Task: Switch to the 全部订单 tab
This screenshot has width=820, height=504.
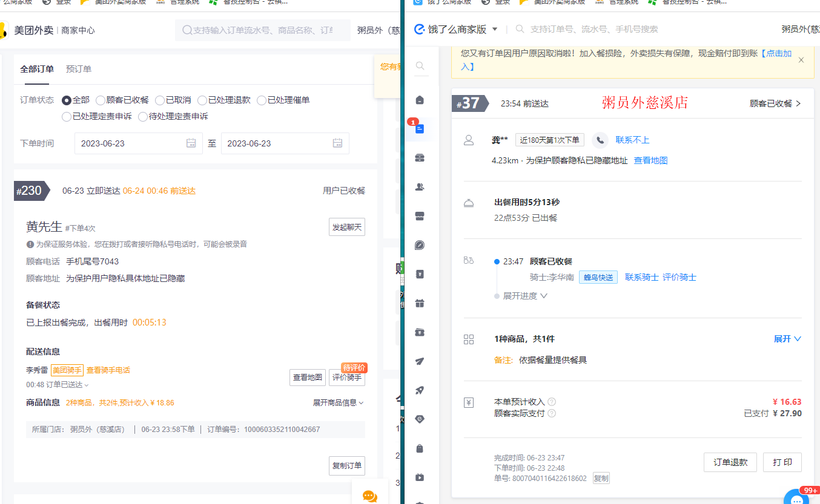Action: (x=37, y=69)
